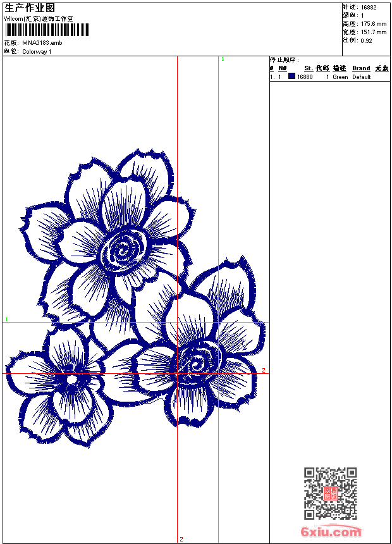Select the "16880" stitch cell
Viewport: 392px width, 544px height.
pos(305,77)
